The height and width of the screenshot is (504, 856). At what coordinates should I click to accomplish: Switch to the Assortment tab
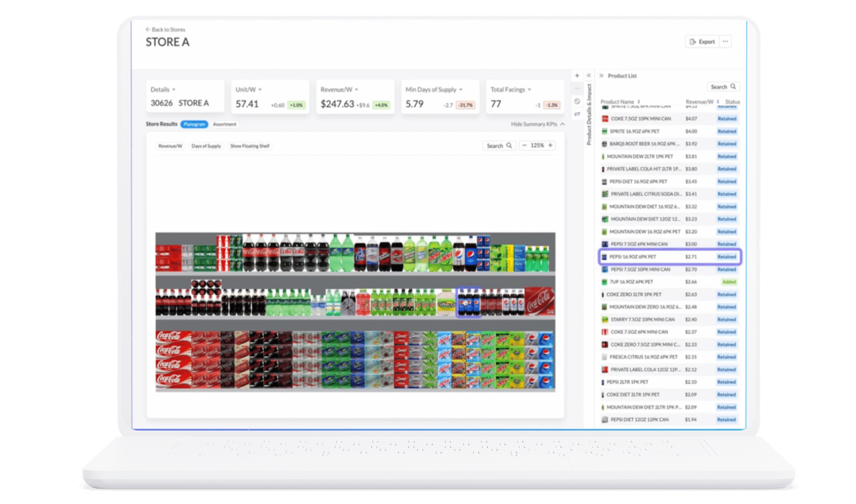pyautogui.click(x=224, y=124)
